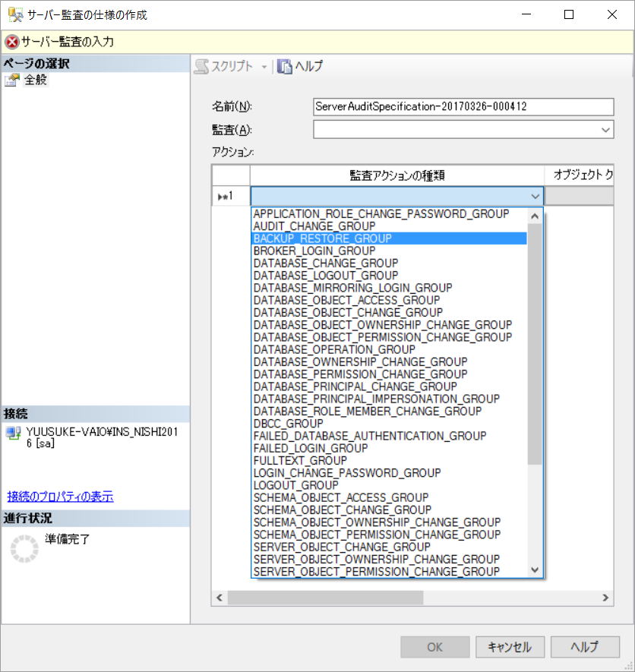The image size is (635, 672).
Task: Open connection properties link
Action: (61, 497)
